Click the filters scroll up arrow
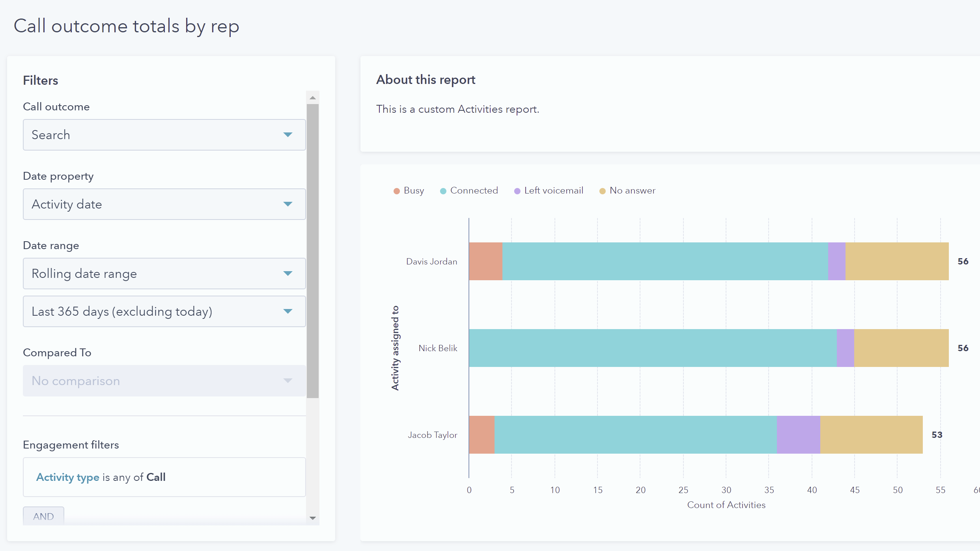Image resolution: width=980 pixels, height=551 pixels. (x=313, y=98)
